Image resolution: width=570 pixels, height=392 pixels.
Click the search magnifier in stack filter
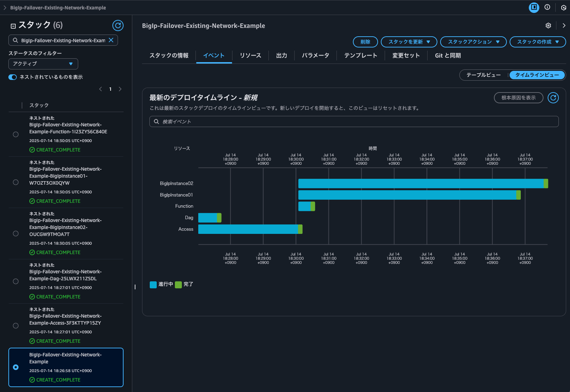coord(15,40)
